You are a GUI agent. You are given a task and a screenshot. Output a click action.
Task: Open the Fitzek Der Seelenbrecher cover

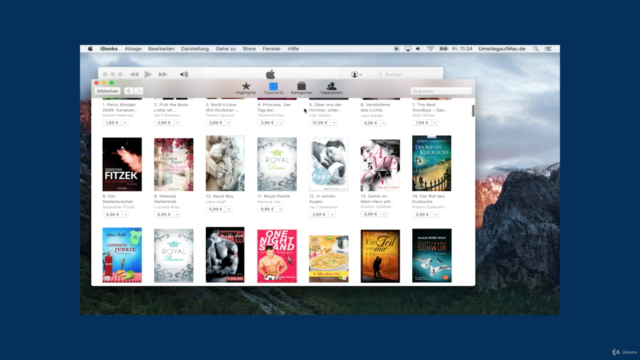coord(122,164)
